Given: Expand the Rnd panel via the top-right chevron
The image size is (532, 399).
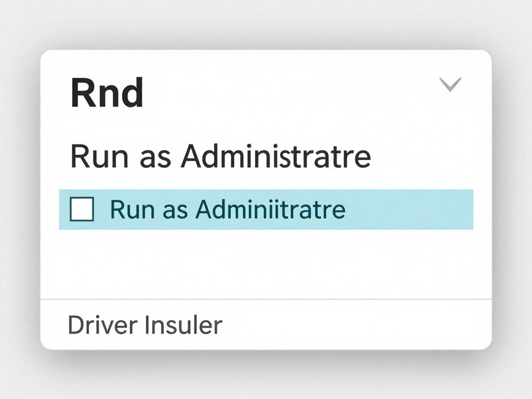Looking at the screenshot, I should coord(450,83).
